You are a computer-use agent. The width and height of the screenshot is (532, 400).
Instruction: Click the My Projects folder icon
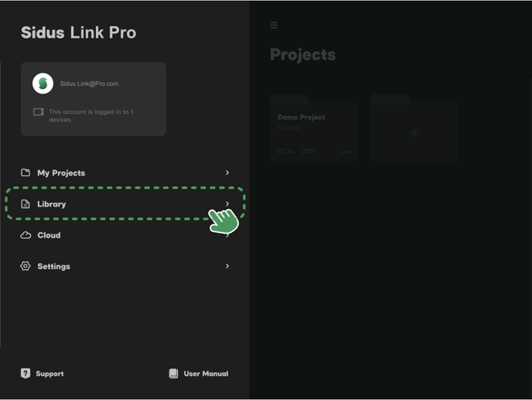click(26, 173)
